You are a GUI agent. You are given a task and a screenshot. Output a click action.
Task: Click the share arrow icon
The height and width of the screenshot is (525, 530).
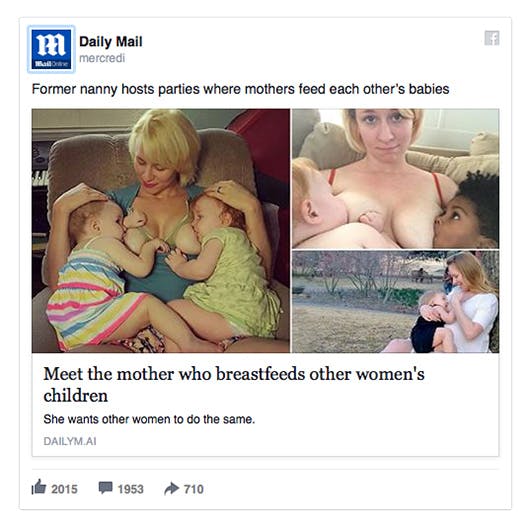click(172, 488)
